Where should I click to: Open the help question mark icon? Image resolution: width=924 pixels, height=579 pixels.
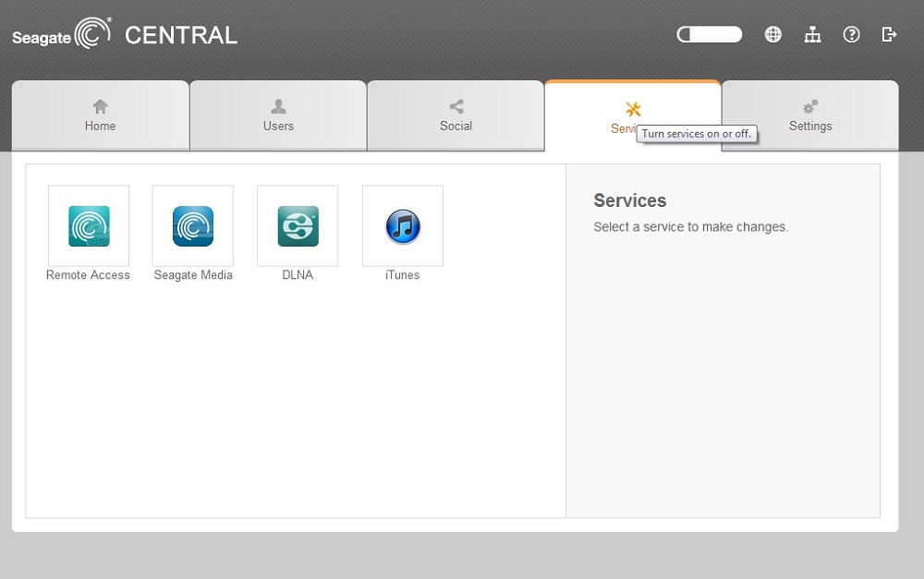[852, 35]
